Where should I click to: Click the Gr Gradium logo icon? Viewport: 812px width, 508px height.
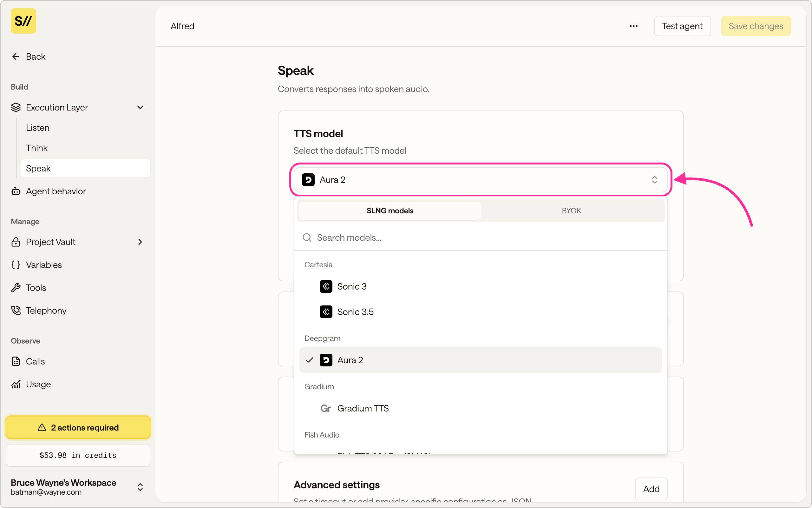point(326,408)
